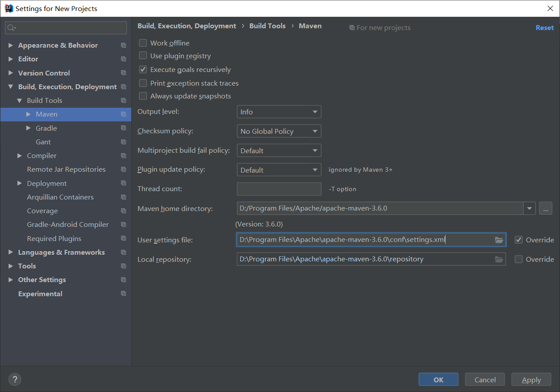
Task: Open help with the question mark button
Action: click(x=15, y=379)
